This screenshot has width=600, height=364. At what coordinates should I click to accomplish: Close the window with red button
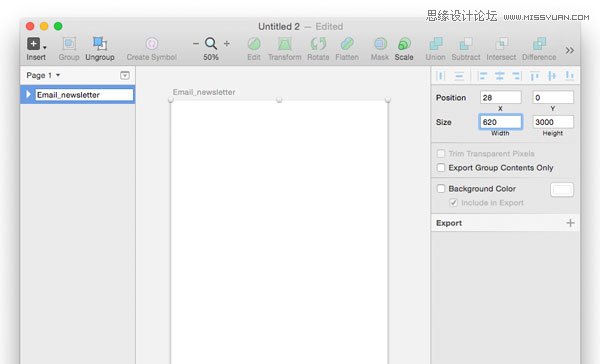[30, 26]
